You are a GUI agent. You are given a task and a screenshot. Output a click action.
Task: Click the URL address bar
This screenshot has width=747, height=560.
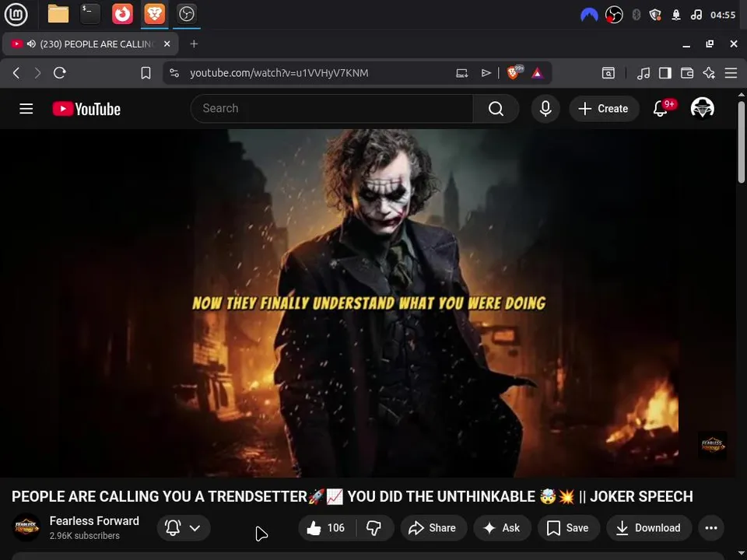pyautogui.click(x=279, y=73)
